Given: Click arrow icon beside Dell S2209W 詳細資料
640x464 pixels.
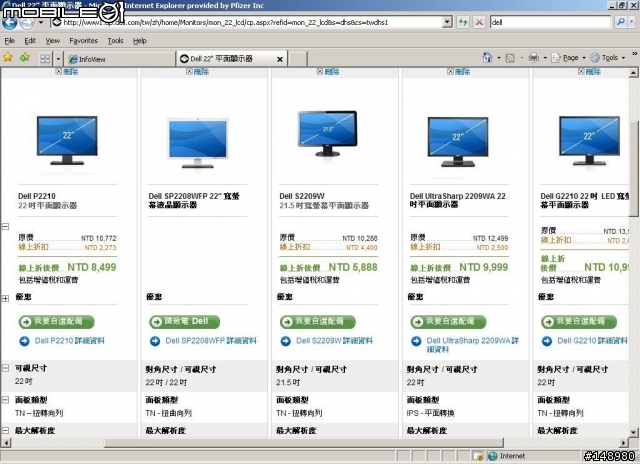Looking at the screenshot, I should coord(286,341).
